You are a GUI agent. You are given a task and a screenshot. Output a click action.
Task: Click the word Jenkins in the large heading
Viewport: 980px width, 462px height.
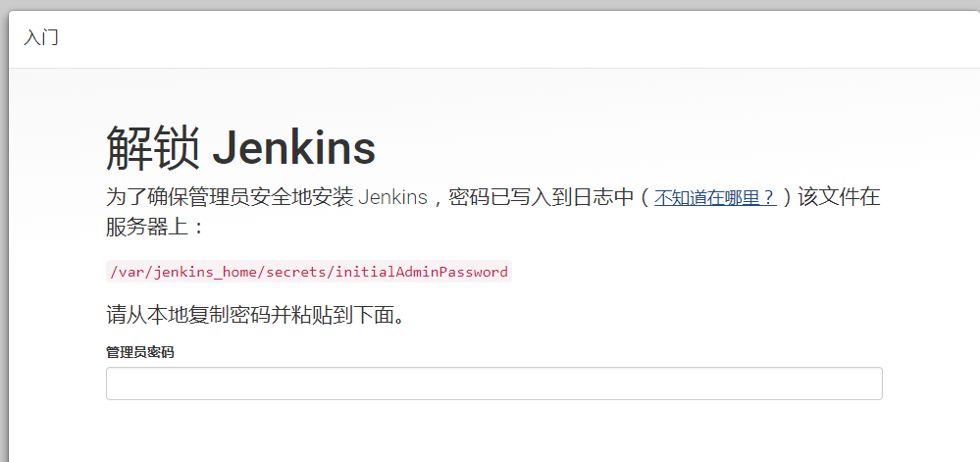293,148
